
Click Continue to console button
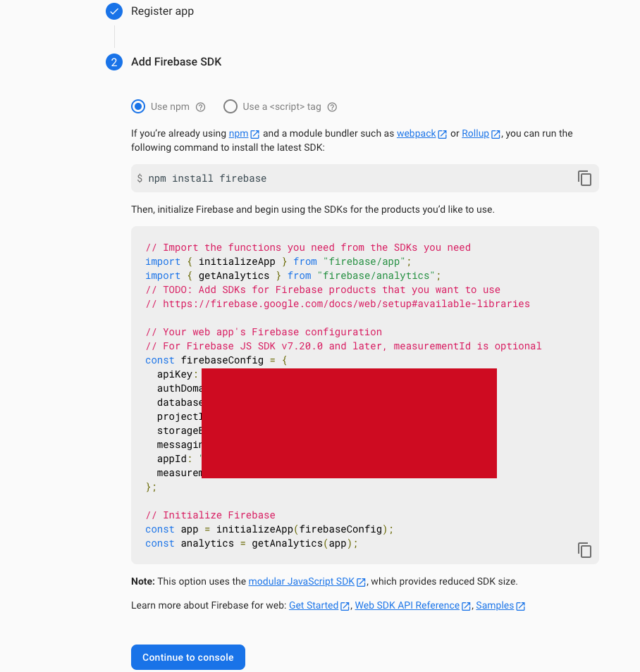(188, 657)
